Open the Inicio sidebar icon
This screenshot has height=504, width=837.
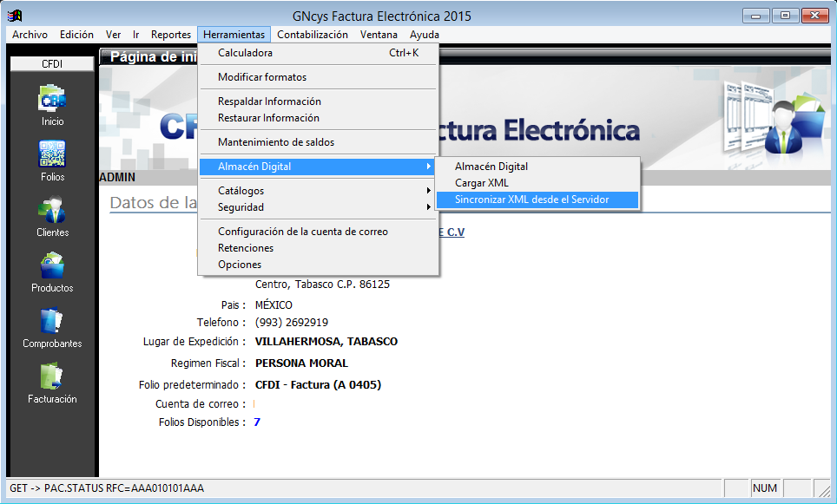[x=52, y=106]
